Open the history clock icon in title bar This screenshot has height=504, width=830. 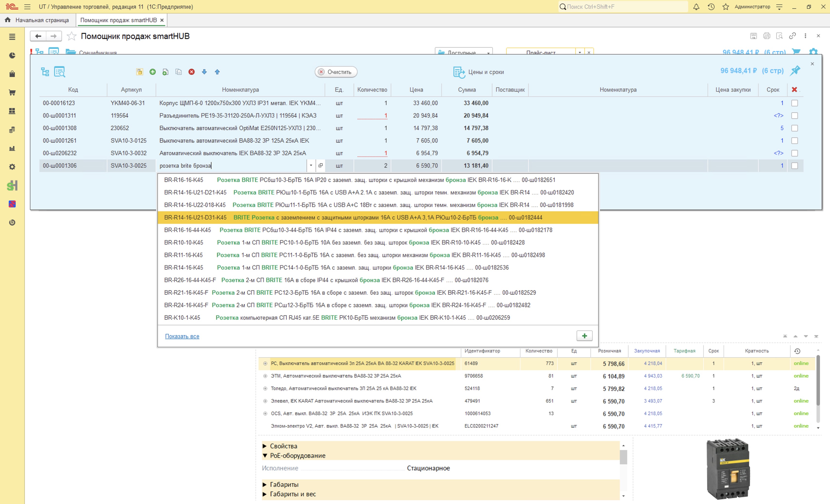click(x=711, y=7)
